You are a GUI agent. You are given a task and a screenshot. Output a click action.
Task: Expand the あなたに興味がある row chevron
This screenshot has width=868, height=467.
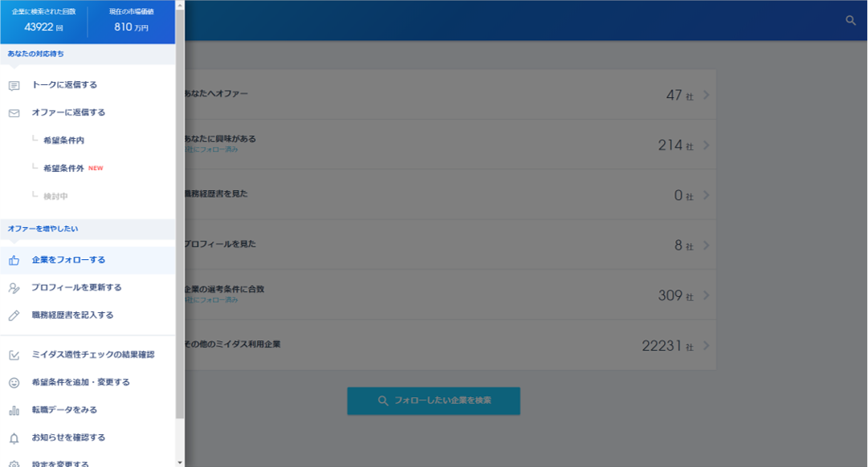(x=707, y=145)
